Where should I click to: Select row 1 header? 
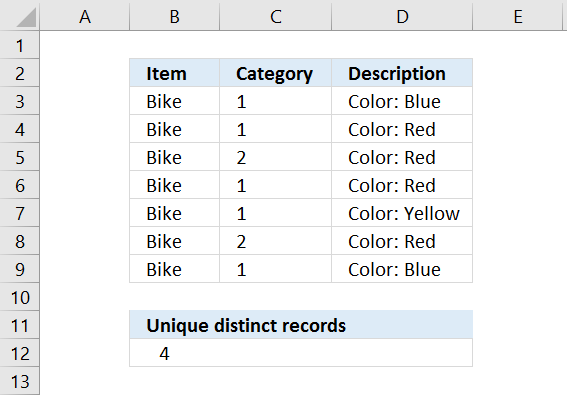(20, 45)
